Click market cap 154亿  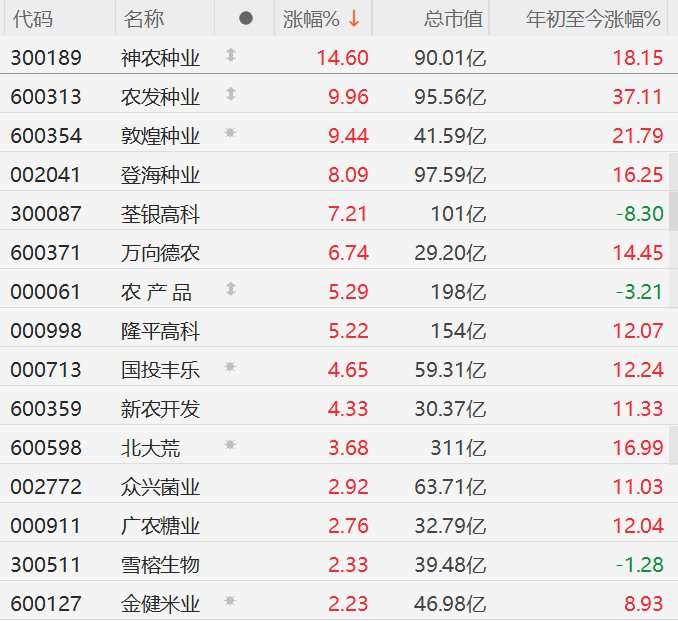tap(458, 332)
